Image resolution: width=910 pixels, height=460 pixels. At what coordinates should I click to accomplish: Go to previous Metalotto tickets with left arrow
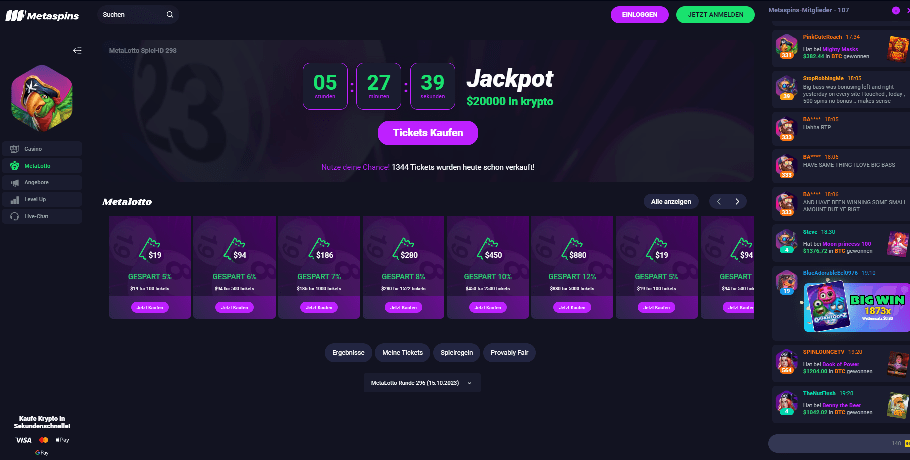718,201
